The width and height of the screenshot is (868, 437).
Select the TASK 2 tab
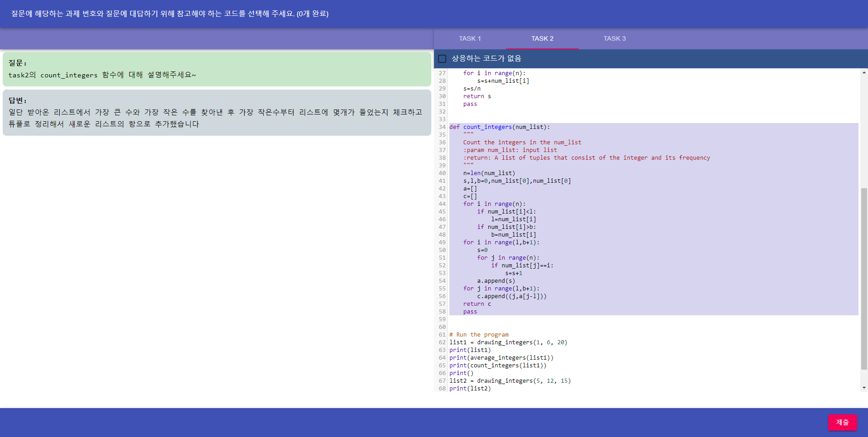click(x=542, y=39)
